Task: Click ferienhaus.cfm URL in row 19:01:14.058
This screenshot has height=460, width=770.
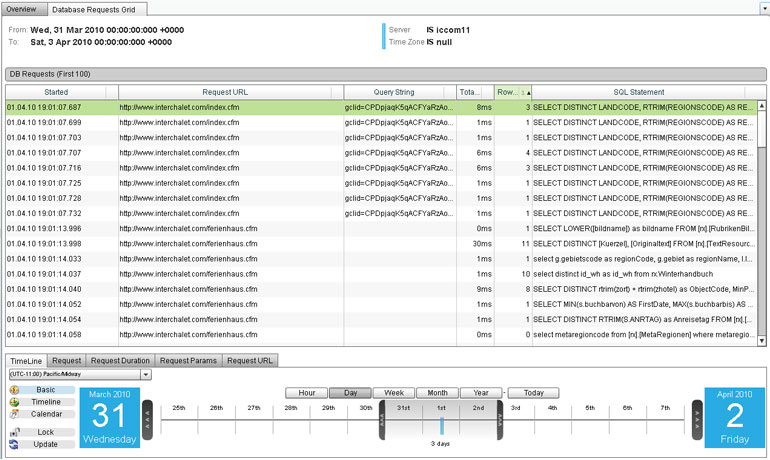Action: point(189,335)
